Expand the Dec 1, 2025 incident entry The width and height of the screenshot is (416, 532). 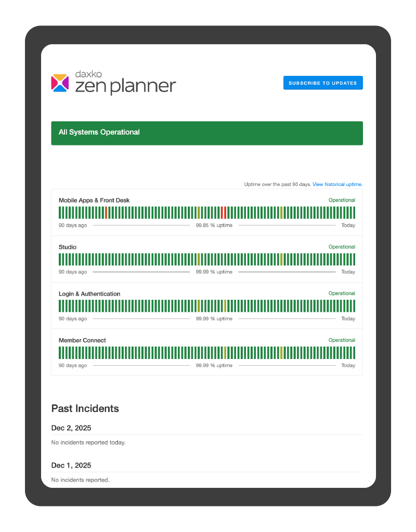click(x=71, y=465)
